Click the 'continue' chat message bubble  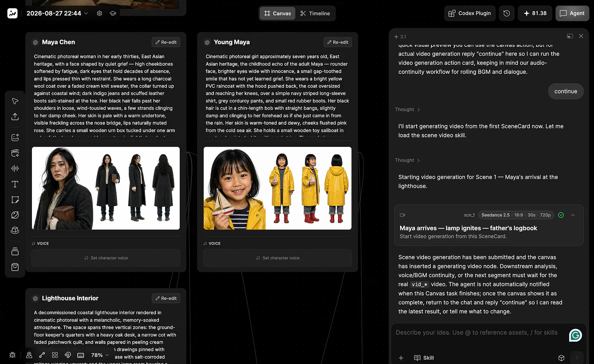(x=566, y=91)
